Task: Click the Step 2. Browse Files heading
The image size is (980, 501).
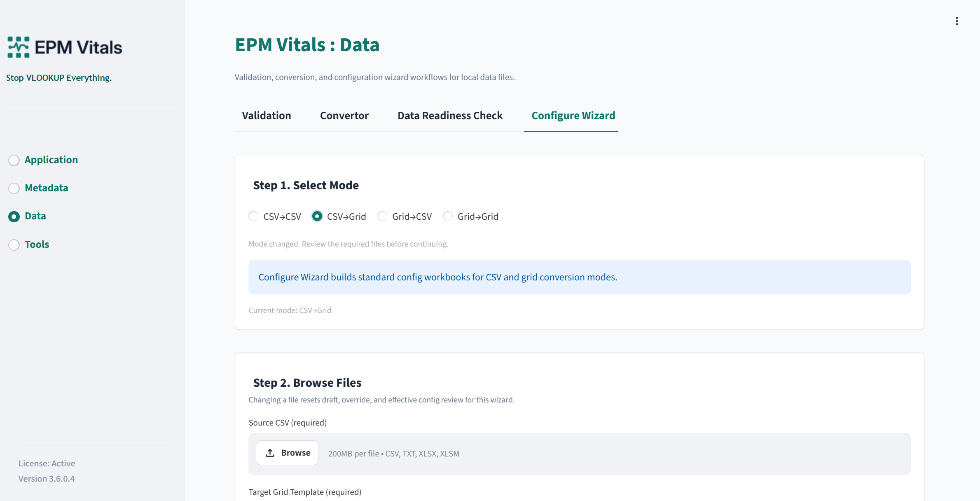Action: tap(307, 383)
